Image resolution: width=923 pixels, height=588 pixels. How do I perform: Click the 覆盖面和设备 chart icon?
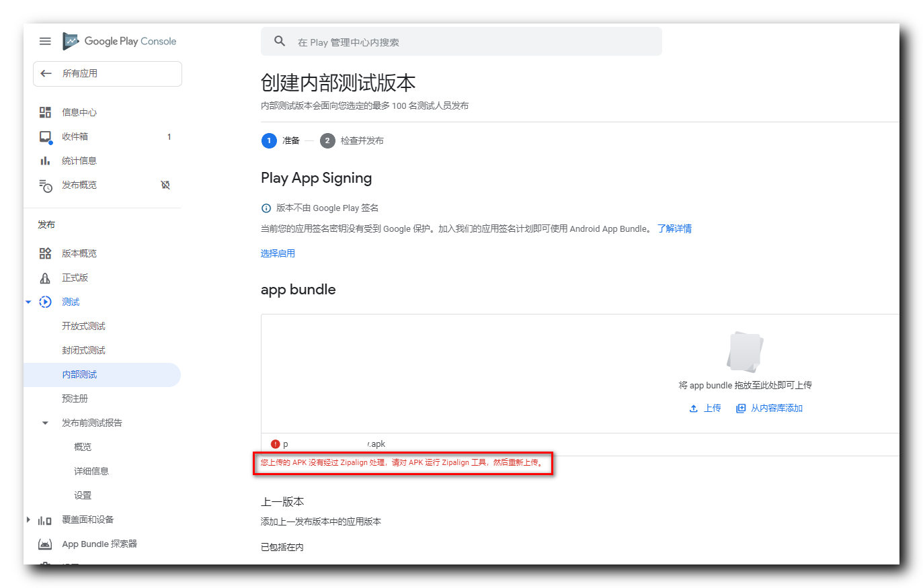(45, 520)
